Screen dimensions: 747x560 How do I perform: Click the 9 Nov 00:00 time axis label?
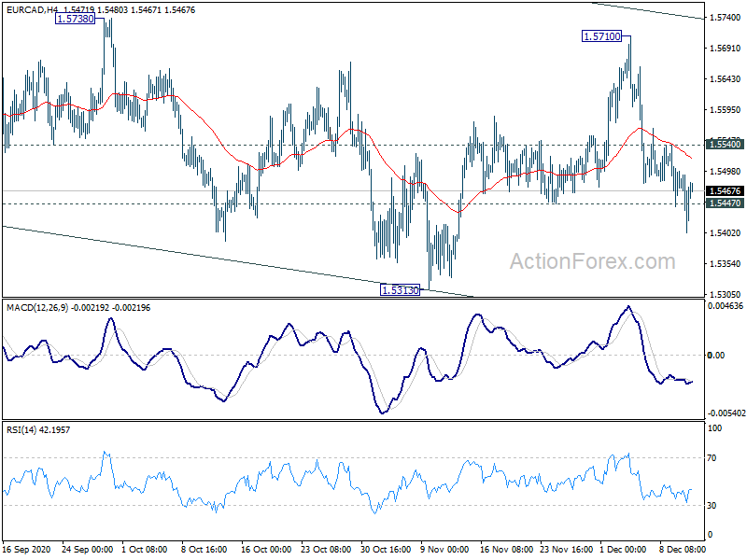[x=444, y=549]
